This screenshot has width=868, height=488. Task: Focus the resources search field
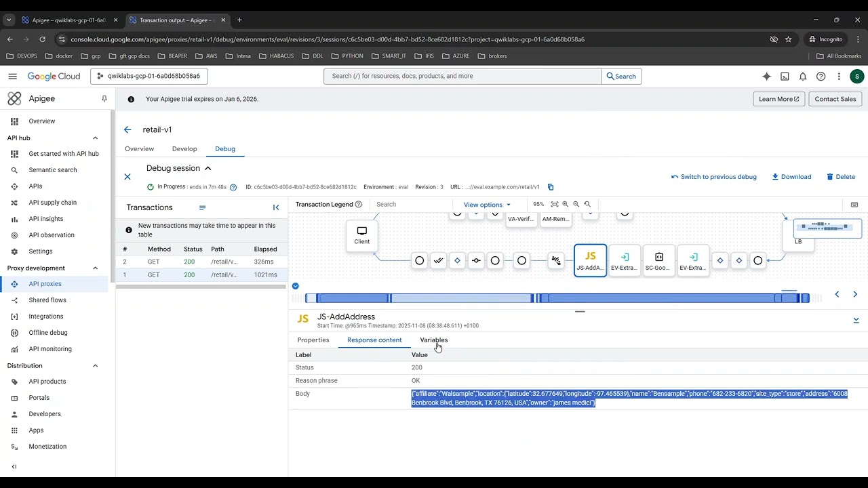(462, 77)
